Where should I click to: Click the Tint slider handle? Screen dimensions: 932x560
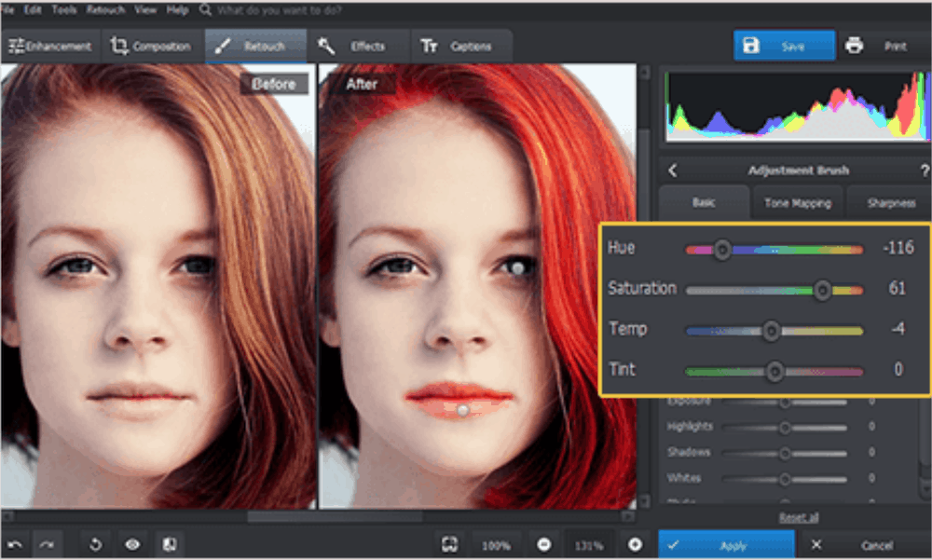coord(774,372)
